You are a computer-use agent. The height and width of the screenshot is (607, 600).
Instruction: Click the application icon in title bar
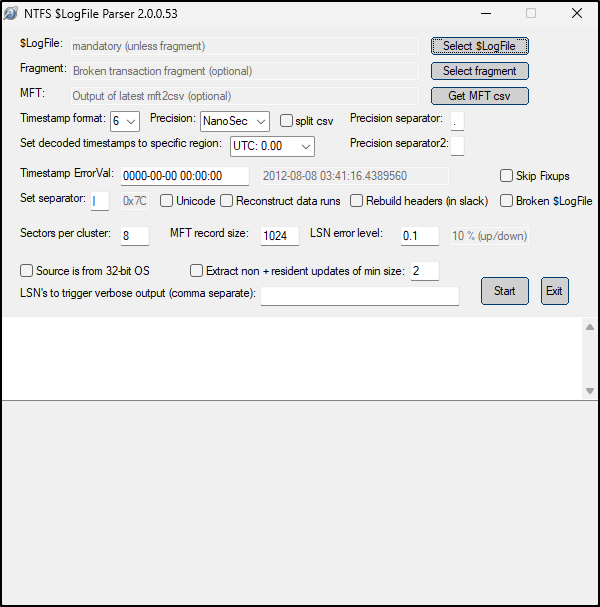point(11,14)
